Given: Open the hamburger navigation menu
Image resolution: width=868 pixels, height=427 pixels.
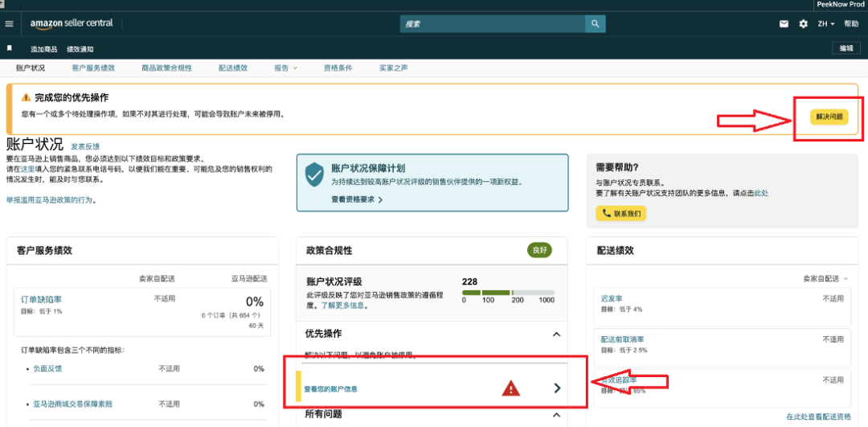Looking at the screenshot, I should 9,24.
